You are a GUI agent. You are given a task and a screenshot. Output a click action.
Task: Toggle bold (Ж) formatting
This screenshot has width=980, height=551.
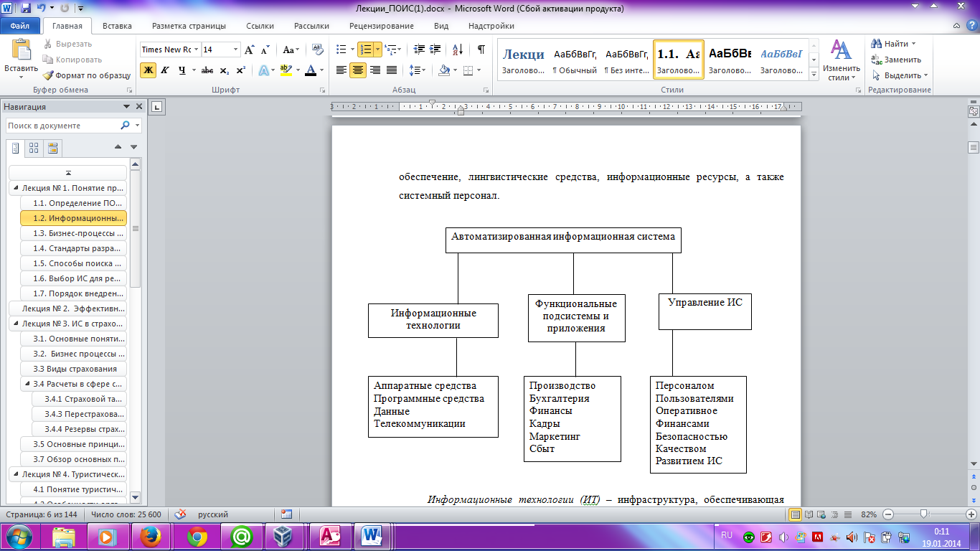click(x=148, y=70)
